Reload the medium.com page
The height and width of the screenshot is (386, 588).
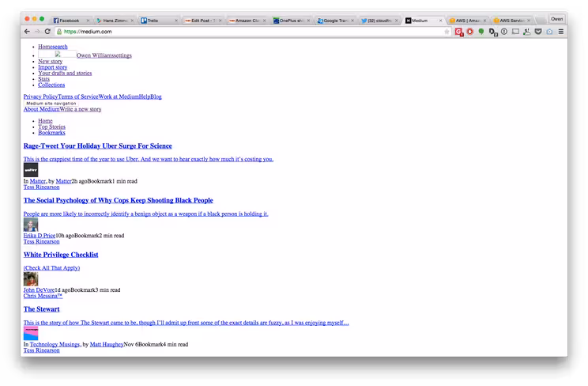[47, 32]
